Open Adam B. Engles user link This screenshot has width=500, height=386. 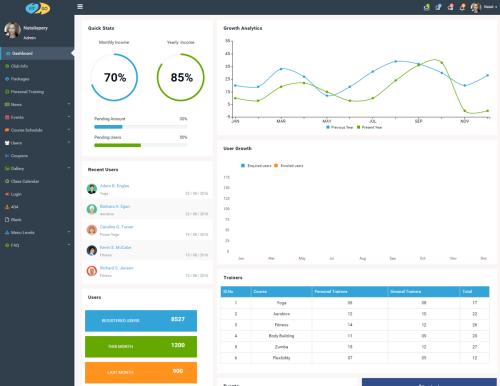[x=114, y=186]
